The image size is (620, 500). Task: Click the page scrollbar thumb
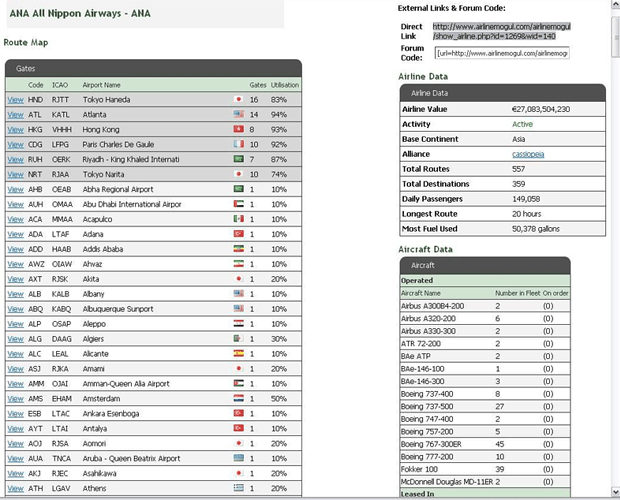615,37
